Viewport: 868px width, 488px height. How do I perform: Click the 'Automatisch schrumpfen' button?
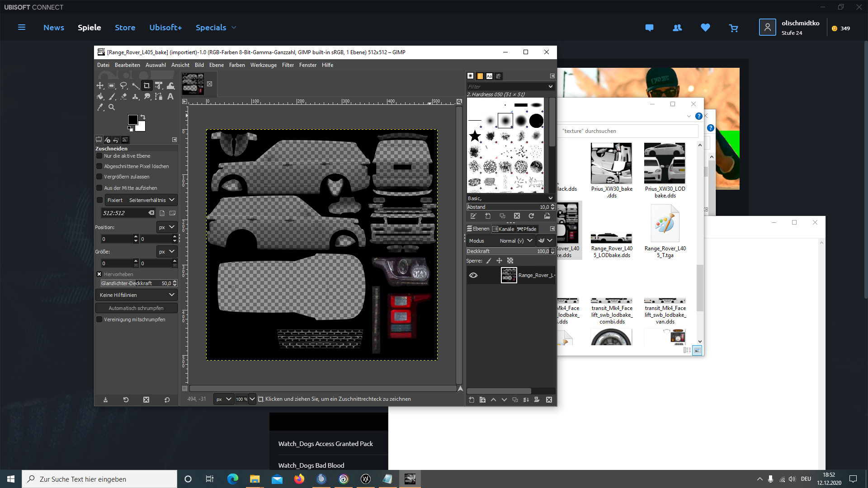point(136,308)
